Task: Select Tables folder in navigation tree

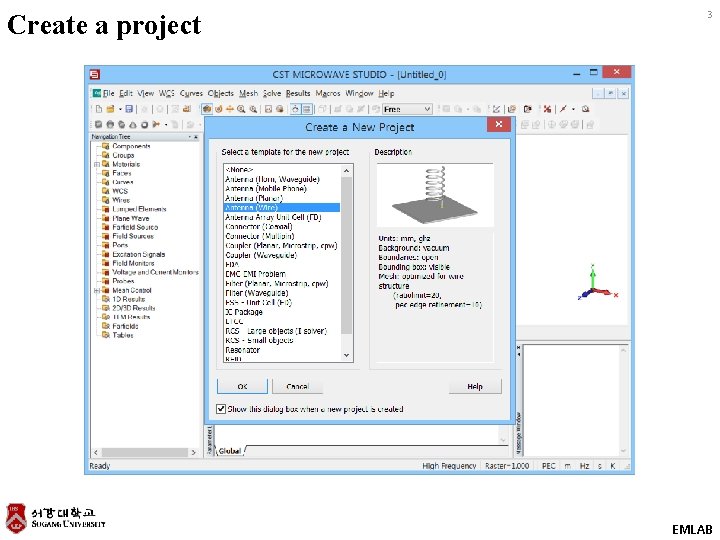Action: coord(123,335)
